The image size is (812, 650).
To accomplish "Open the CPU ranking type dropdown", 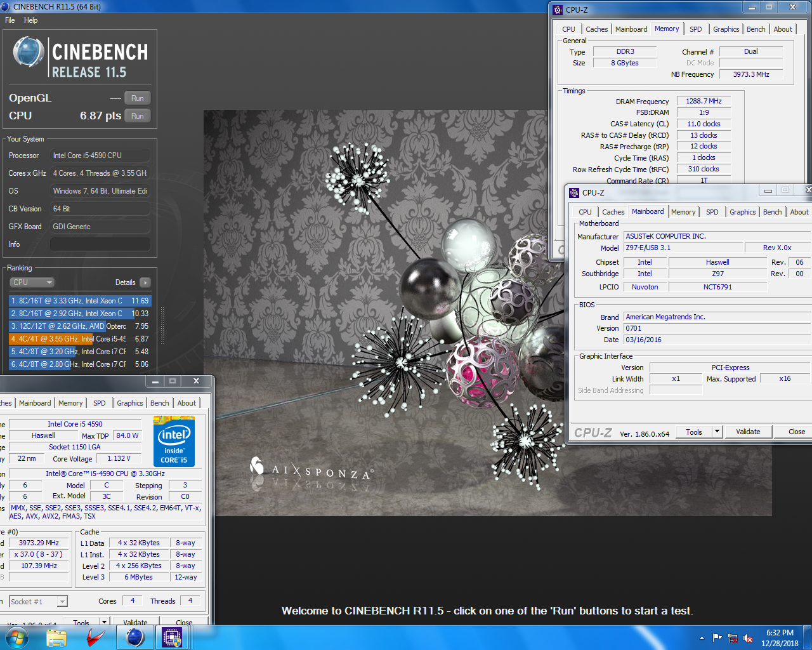I will pos(32,282).
